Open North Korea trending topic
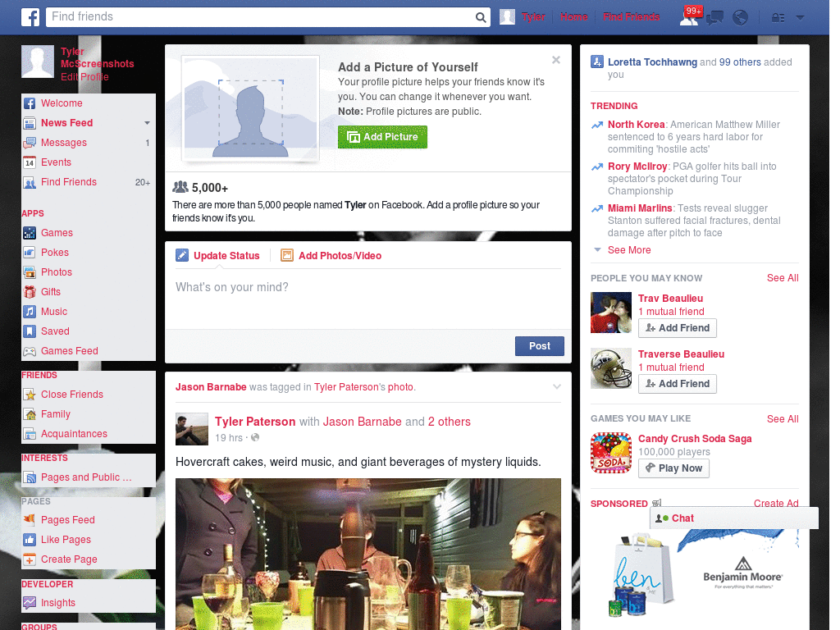The width and height of the screenshot is (840, 630). [x=636, y=125]
